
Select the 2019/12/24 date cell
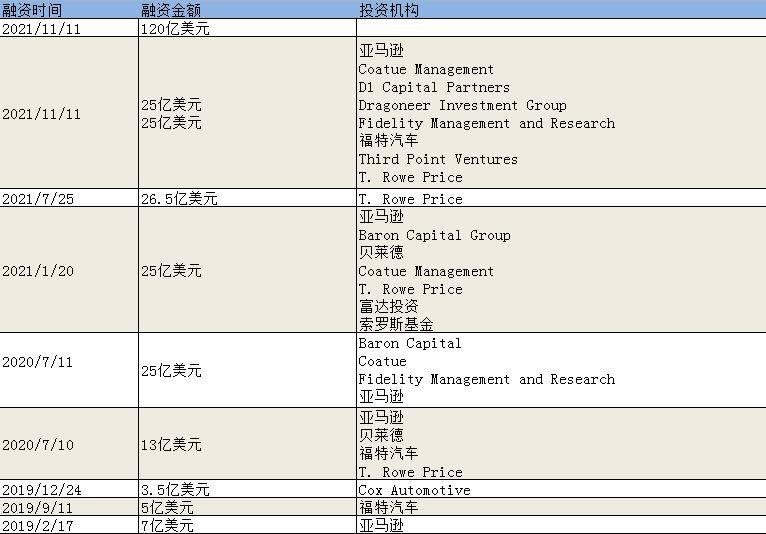click(41, 490)
